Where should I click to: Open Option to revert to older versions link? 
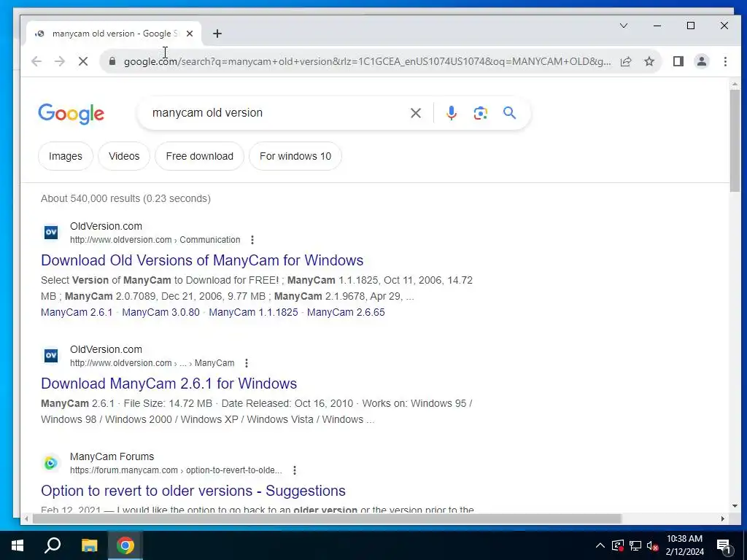193,491
